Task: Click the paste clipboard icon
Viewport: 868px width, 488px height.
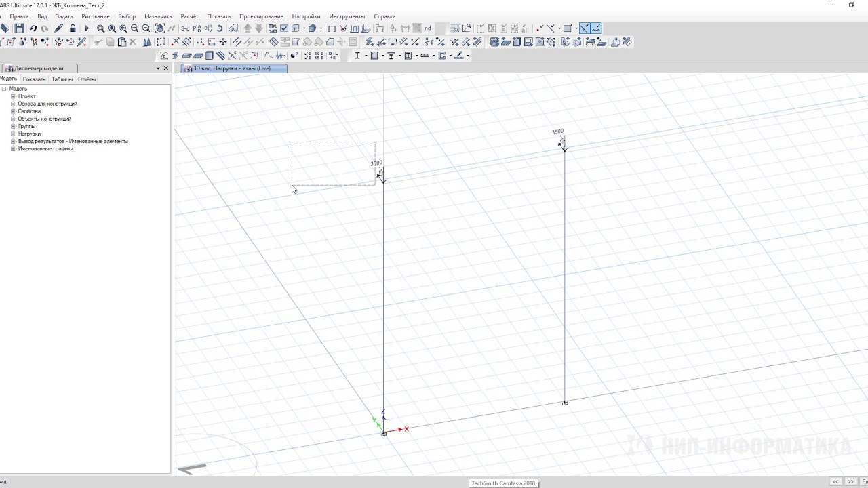Action: point(122,42)
